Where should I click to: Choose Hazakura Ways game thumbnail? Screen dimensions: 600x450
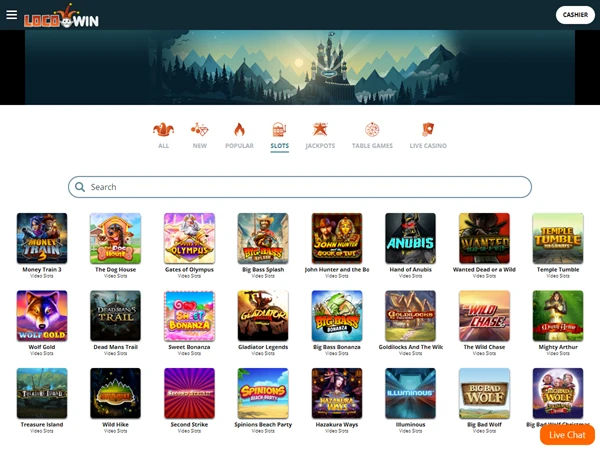(337, 393)
